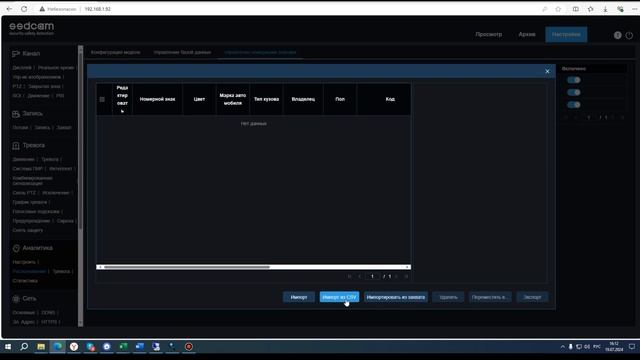The height and width of the screenshot is (360, 640).
Task: Tick the select-all checkbox in table header
Action: [102, 99]
